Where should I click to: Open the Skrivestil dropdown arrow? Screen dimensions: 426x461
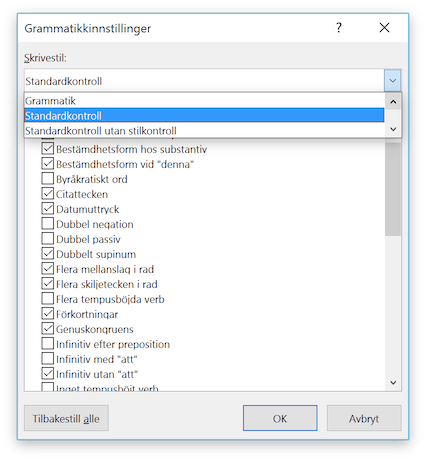(x=392, y=80)
